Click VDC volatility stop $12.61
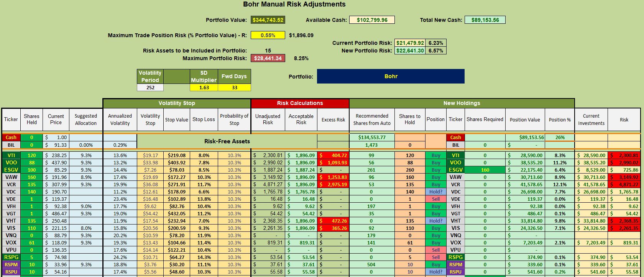The image size is (644, 277). pos(150,192)
